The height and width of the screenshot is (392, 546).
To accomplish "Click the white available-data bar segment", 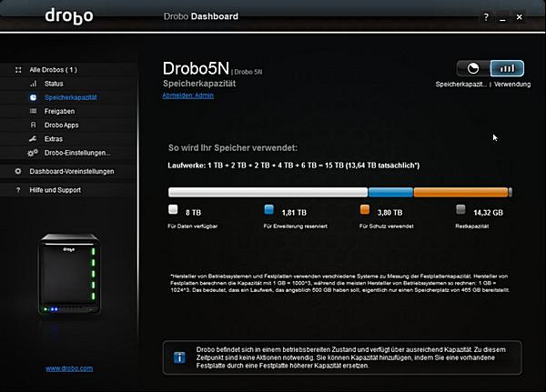I will pos(268,192).
